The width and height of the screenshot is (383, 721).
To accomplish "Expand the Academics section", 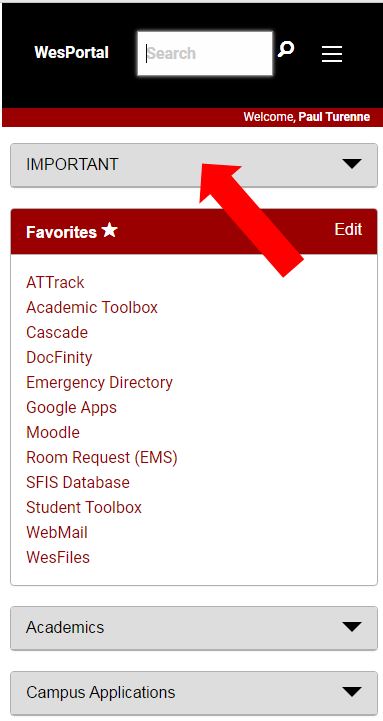I will tap(194, 628).
